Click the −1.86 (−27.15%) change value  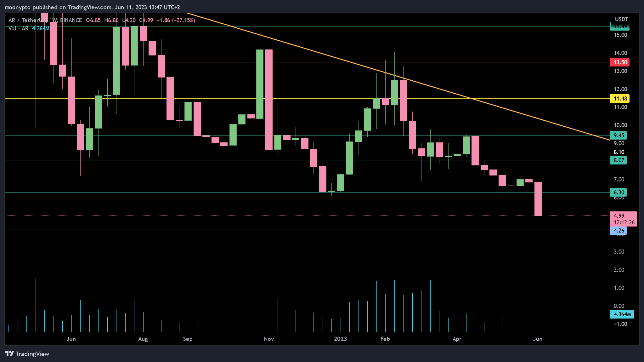point(176,20)
